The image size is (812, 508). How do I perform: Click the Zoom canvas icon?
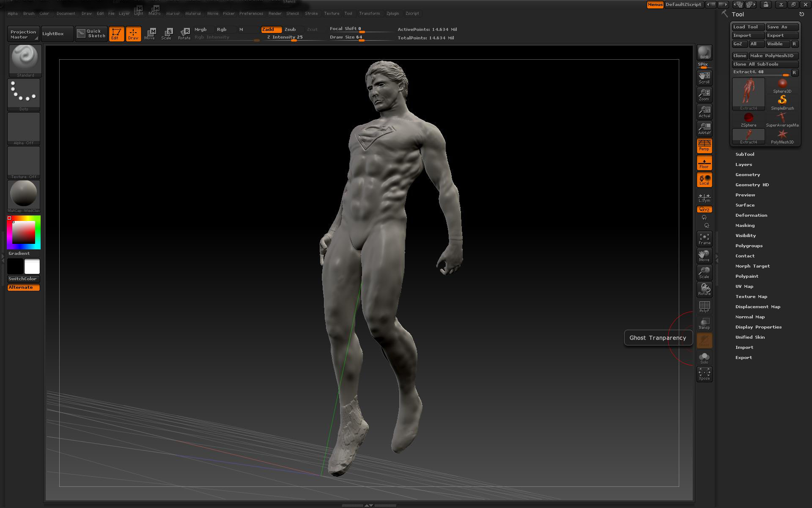(704, 94)
